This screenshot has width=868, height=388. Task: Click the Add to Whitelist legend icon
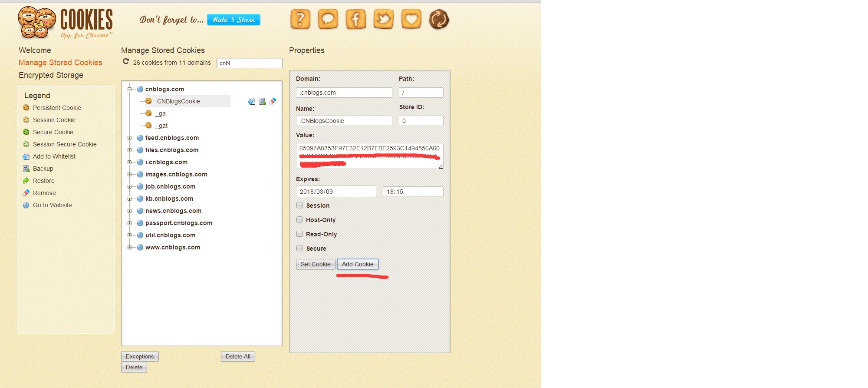coord(26,156)
